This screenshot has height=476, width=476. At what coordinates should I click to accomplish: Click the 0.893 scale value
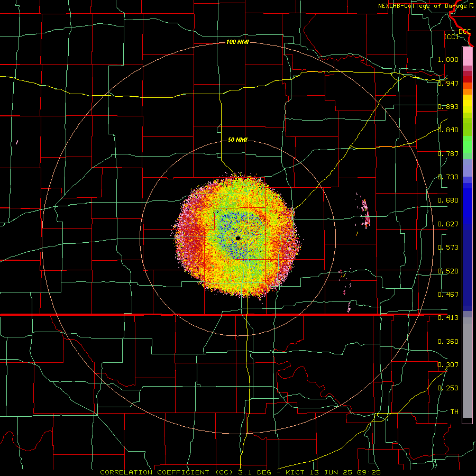448,106
